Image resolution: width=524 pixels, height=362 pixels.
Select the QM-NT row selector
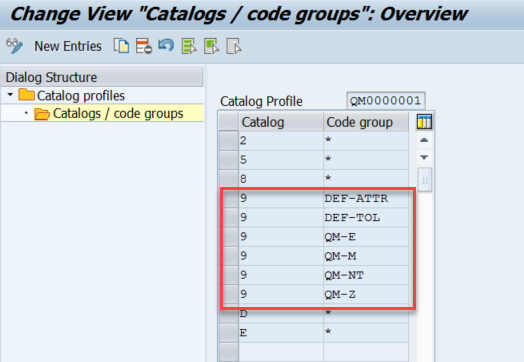[229, 275]
